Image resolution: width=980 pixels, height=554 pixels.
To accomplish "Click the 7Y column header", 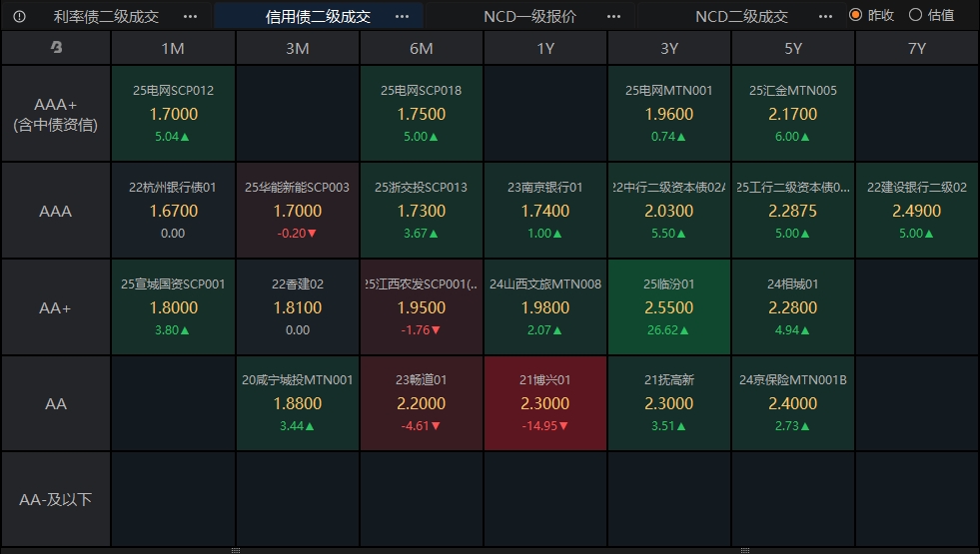I will coord(917,48).
